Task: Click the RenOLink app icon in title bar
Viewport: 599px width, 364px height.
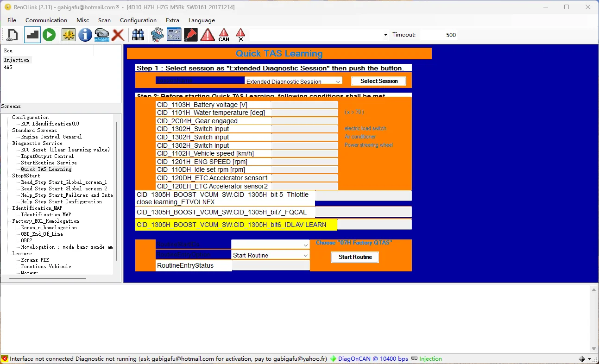Action: 7,7
